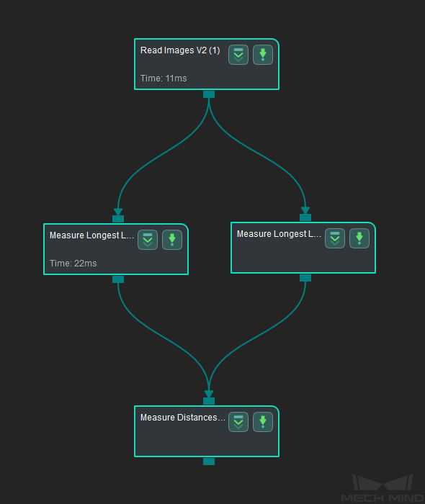Click the Time: 11ms label on Read Images
425x504 pixels.
point(164,78)
